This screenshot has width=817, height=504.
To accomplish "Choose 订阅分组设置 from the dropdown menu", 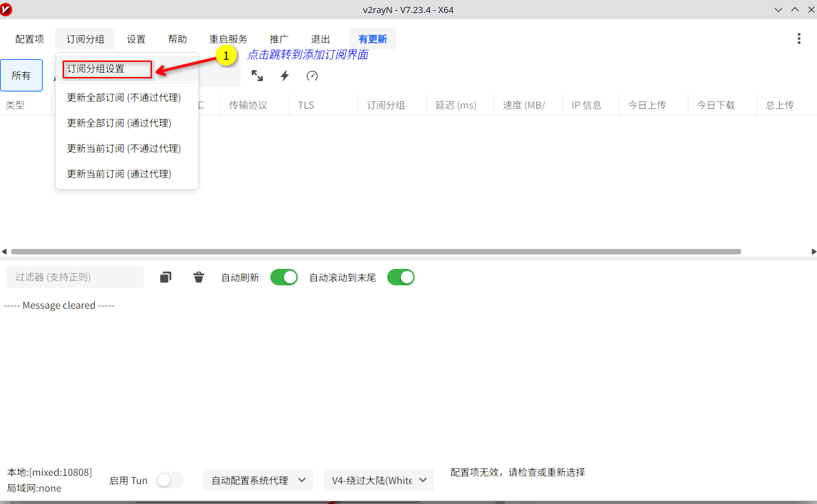I will click(x=127, y=69).
